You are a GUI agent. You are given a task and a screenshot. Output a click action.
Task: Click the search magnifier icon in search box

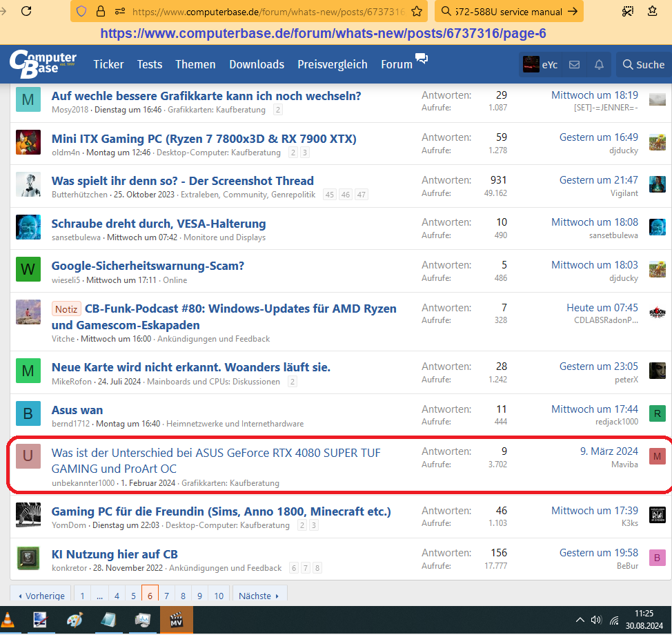pyautogui.click(x=446, y=11)
